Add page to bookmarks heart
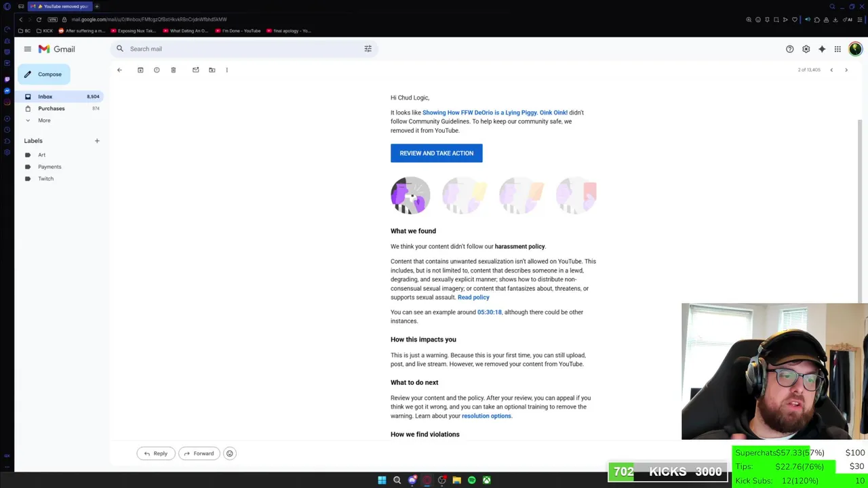Viewport: 868px width, 488px height. point(795,20)
